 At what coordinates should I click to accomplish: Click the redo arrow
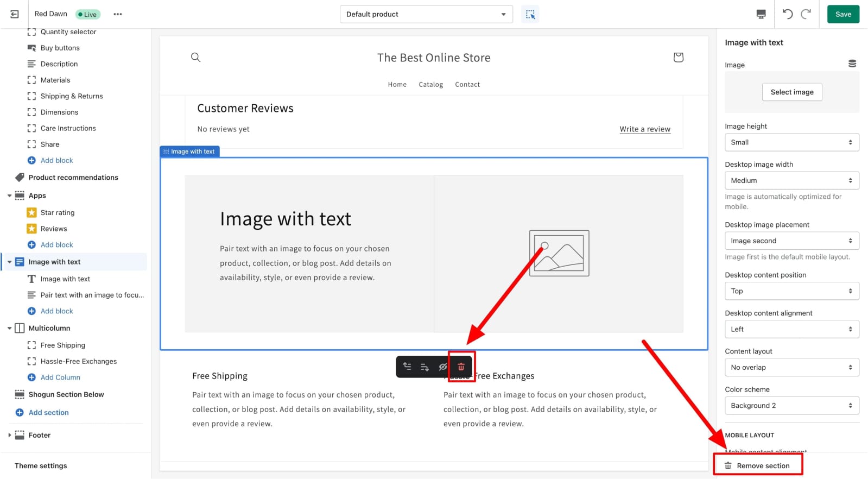tap(806, 14)
